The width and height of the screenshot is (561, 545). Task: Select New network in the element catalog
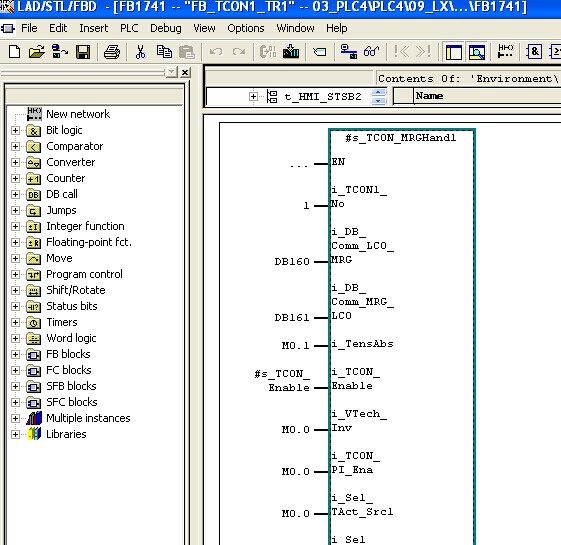(78, 114)
